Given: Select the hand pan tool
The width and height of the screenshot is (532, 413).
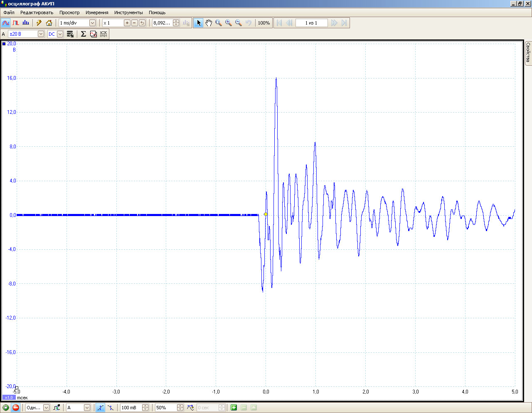Looking at the screenshot, I should [x=209, y=23].
